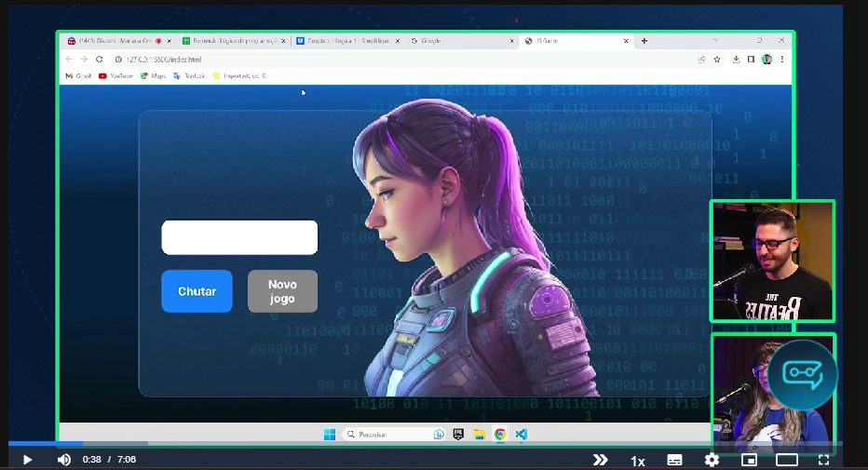Mute the video volume
Screen dimensions: 868x470
click(x=64, y=460)
